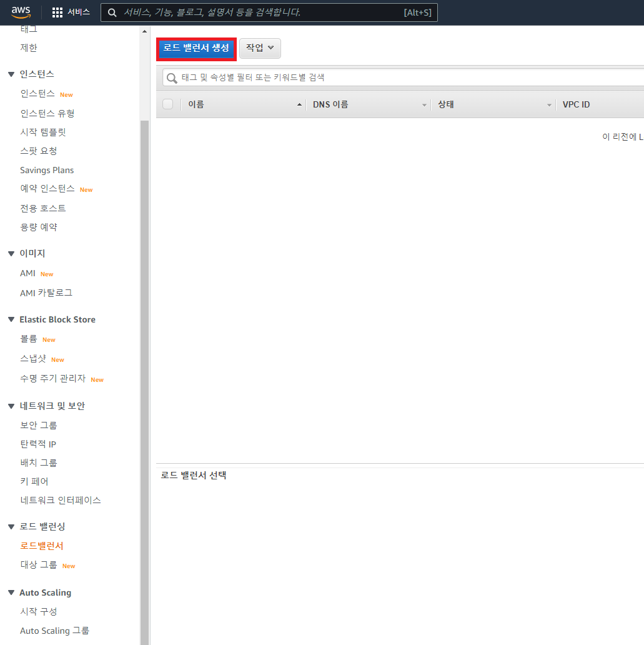Viewport: 644px width, 645px height.
Task: Open 배치 그룹 in sidebar
Action: tap(39, 462)
